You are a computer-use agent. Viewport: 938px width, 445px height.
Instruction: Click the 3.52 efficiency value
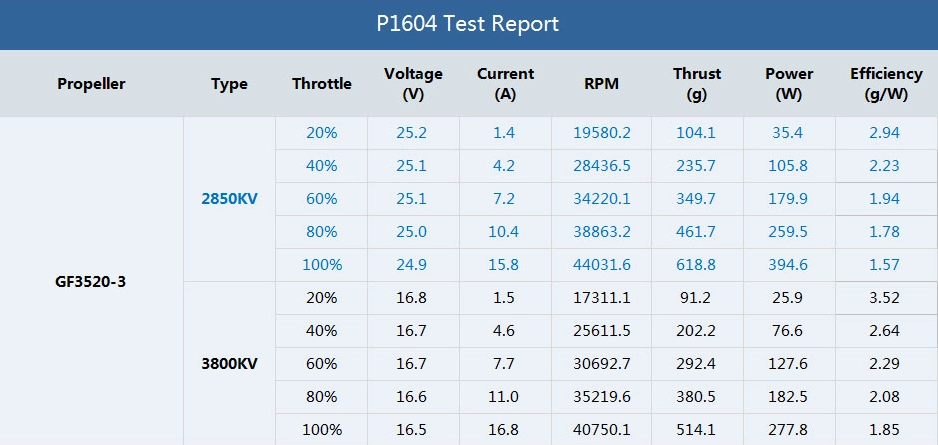pos(885,298)
